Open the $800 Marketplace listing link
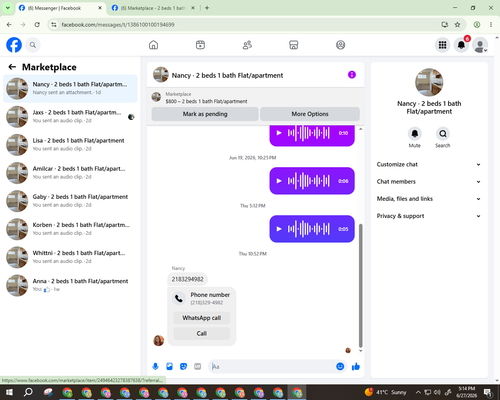The image size is (500, 400). pyautogui.click(x=206, y=101)
